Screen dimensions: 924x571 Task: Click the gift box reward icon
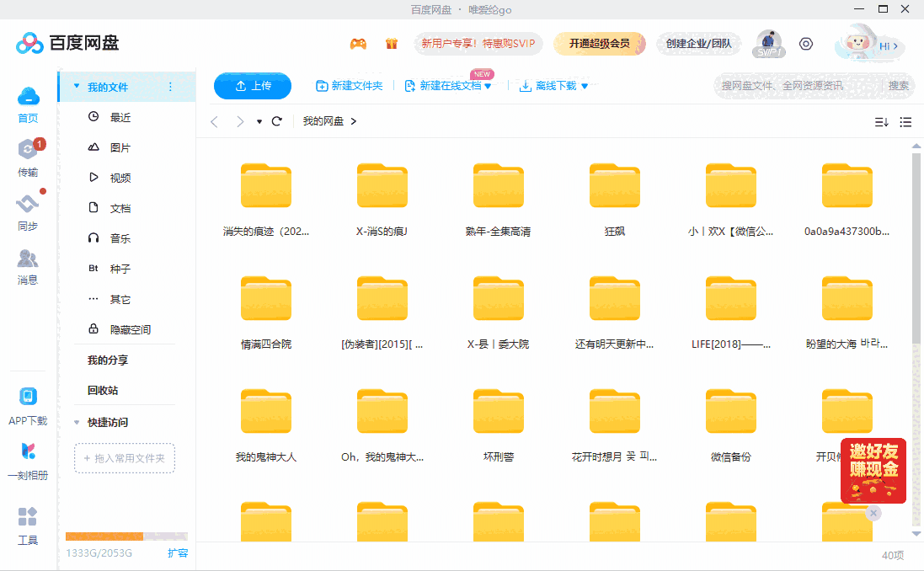391,43
